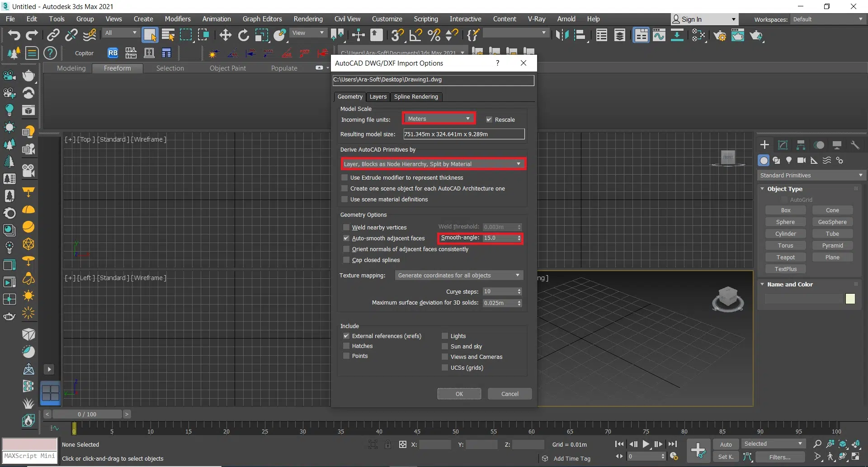The image size is (868, 467).
Task: Open the Modify panel tab icon
Action: click(783, 145)
